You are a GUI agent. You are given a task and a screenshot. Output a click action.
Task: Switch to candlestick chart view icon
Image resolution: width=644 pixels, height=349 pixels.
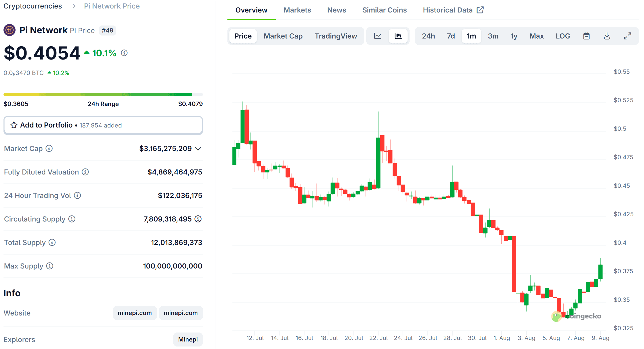pos(398,36)
